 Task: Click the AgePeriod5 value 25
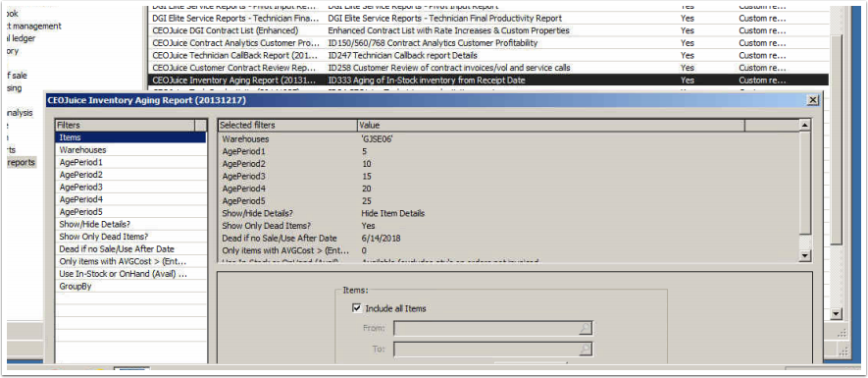(x=367, y=200)
